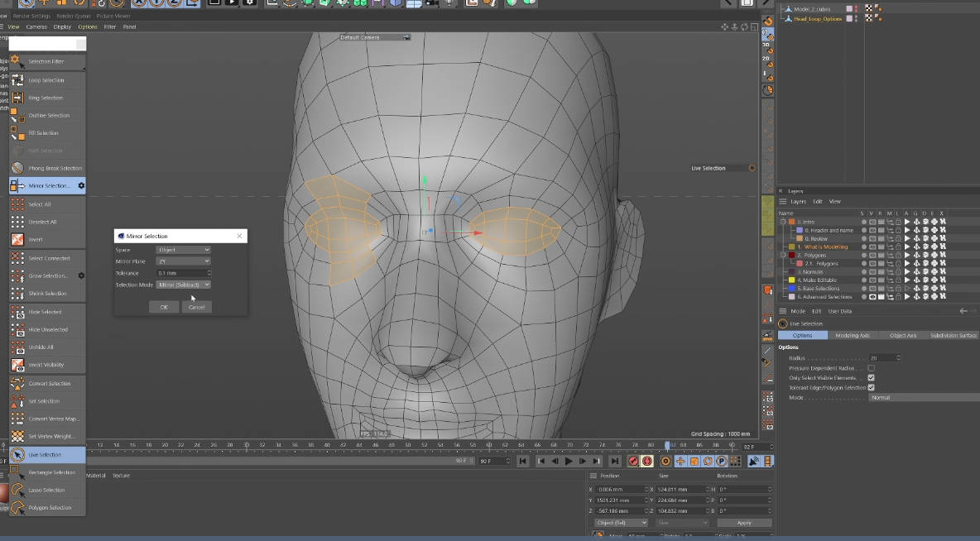Adjust the Tolerance stepper arrows
This screenshot has width=980, height=541.
[209, 273]
